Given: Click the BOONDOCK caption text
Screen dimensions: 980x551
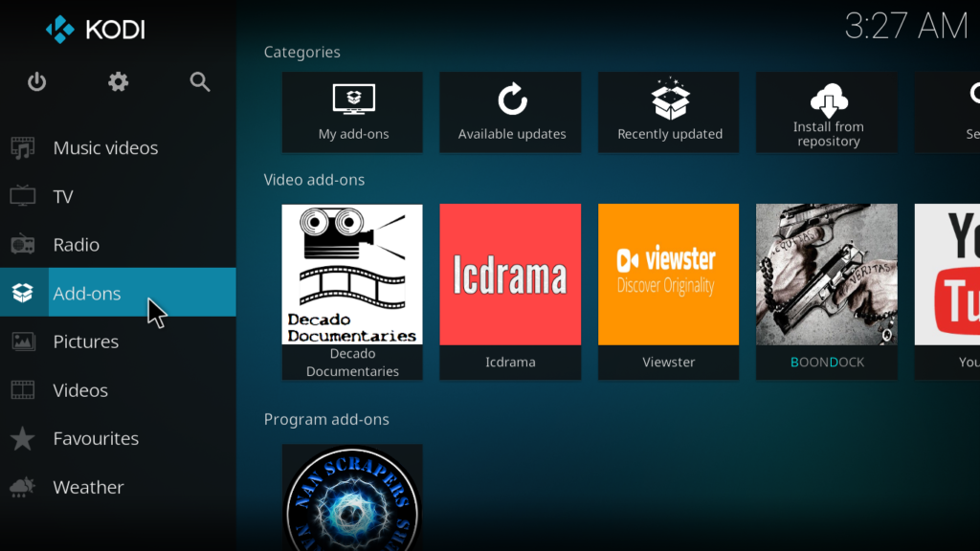Looking at the screenshot, I should pyautogui.click(x=828, y=363).
